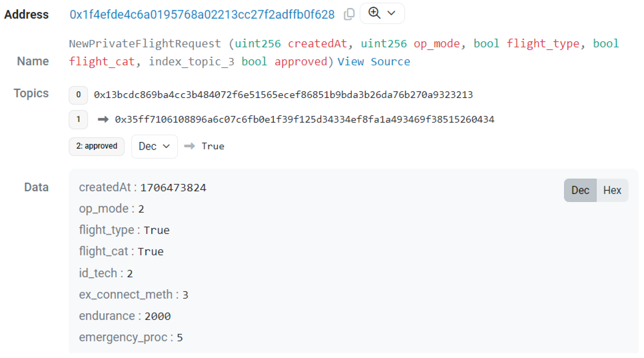This screenshot has width=644, height=358.
Task: Expand the chevron next to magnifier icon
Action: point(391,13)
